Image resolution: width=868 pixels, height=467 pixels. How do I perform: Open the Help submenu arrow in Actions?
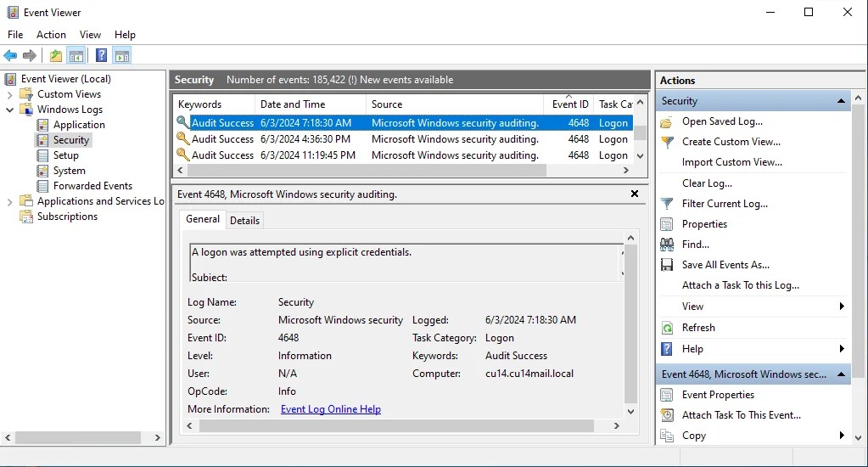[842, 349]
